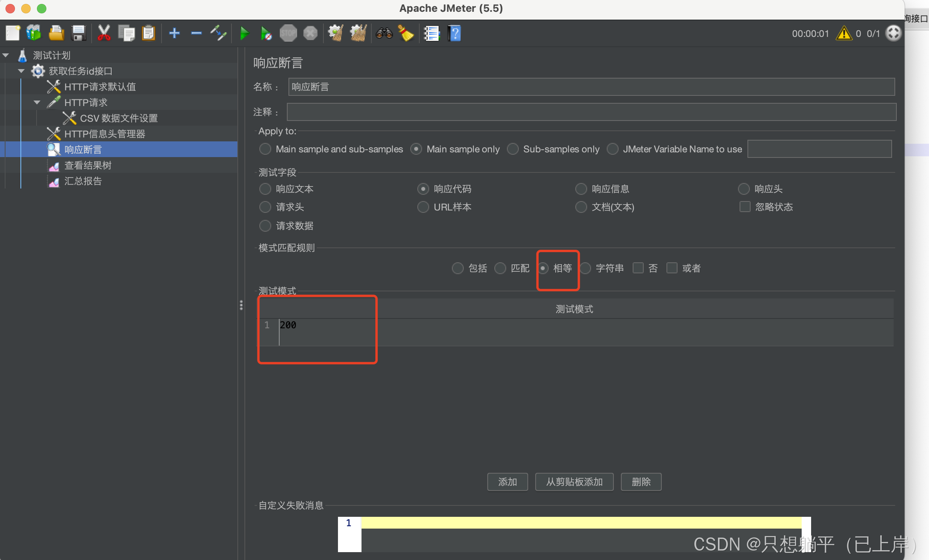Click the 从剪贴板添加 button
The width and height of the screenshot is (929, 560).
click(574, 481)
